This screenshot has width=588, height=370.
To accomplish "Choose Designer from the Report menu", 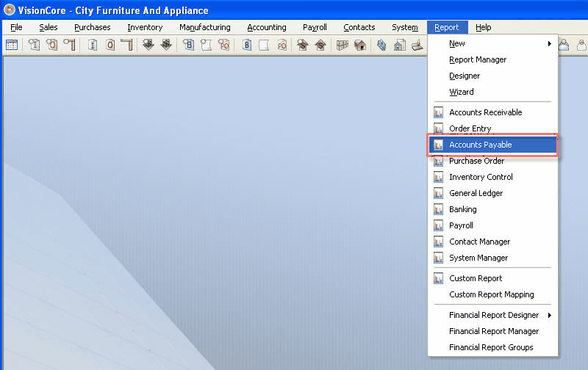I will (x=492, y=76).
